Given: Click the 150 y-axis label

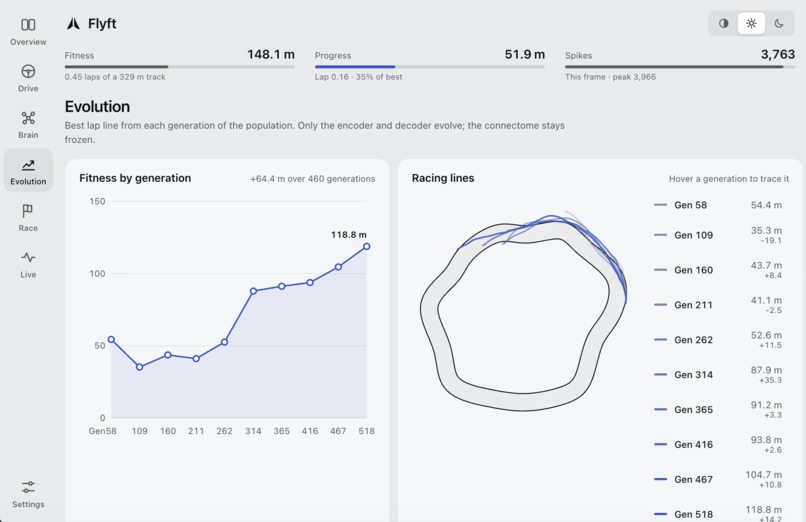Looking at the screenshot, I should 97,201.
